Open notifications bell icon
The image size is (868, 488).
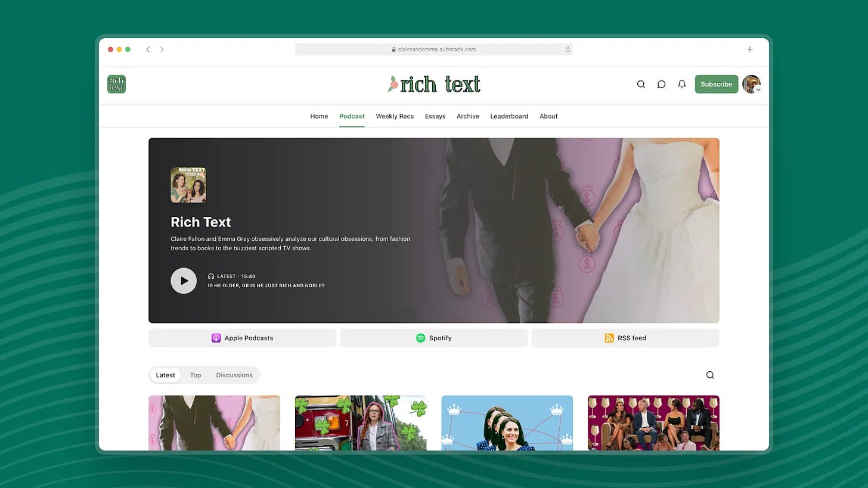681,84
